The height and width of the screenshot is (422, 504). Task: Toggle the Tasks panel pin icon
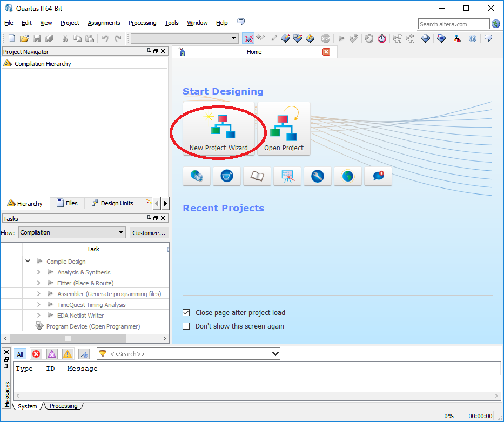(149, 218)
